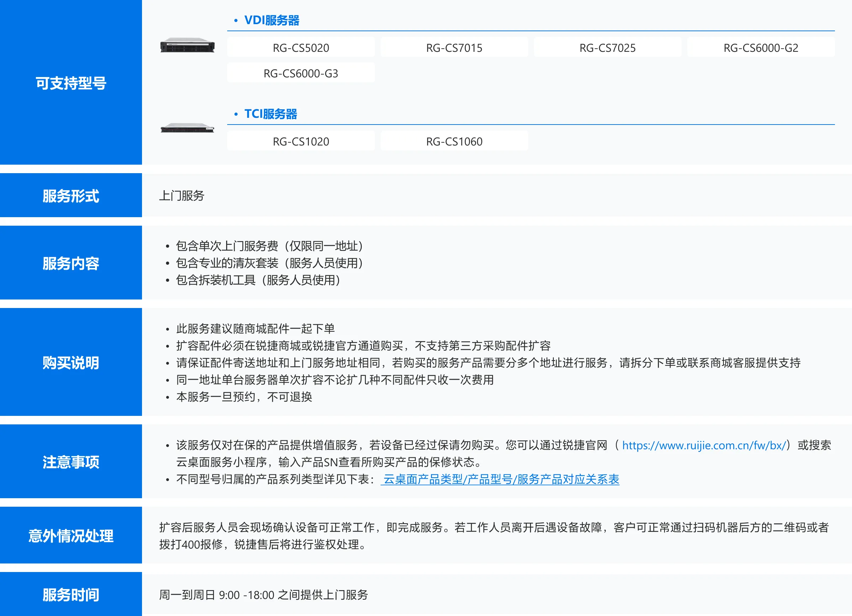
Task: Select the RG-CS5020 model chip
Action: tap(301, 48)
